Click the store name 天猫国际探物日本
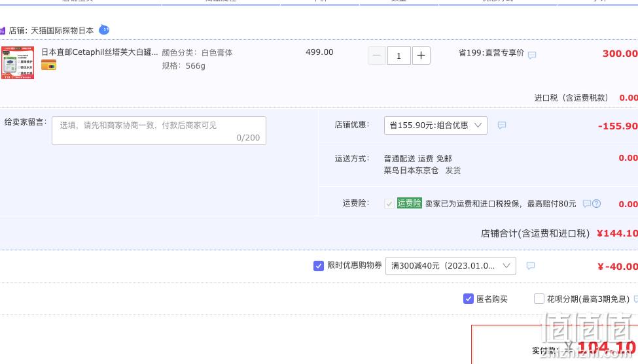Image resolution: width=638 pixels, height=364 pixels. coord(62,31)
